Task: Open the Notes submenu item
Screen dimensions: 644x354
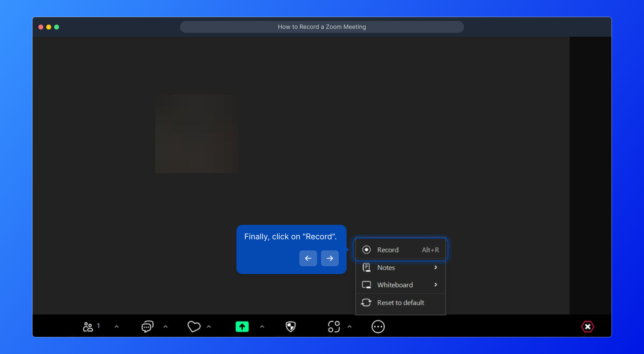Action: pos(400,267)
